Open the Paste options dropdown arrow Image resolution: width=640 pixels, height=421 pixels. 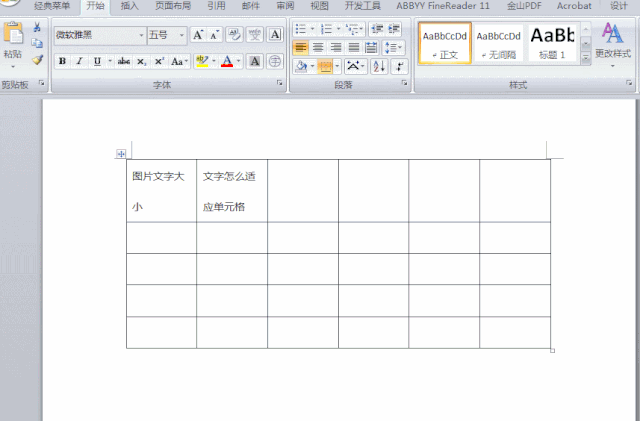(13, 66)
